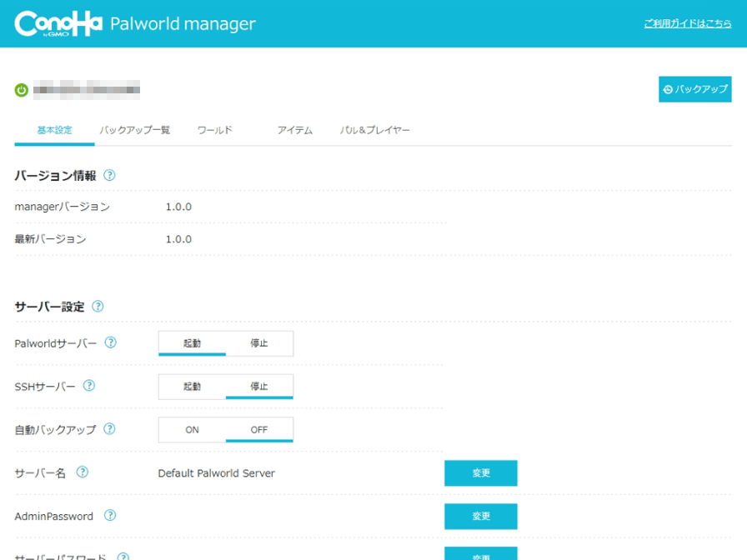
Task: Select the 基本設定 tab
Action: point(54,130)
